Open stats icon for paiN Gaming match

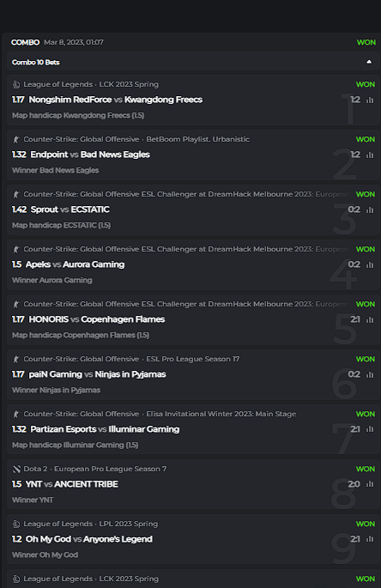[370, 374]
